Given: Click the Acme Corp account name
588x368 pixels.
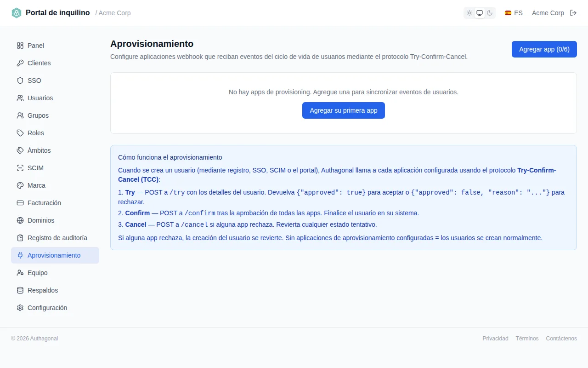Looking at the screenshot, I should click(548, 13).
